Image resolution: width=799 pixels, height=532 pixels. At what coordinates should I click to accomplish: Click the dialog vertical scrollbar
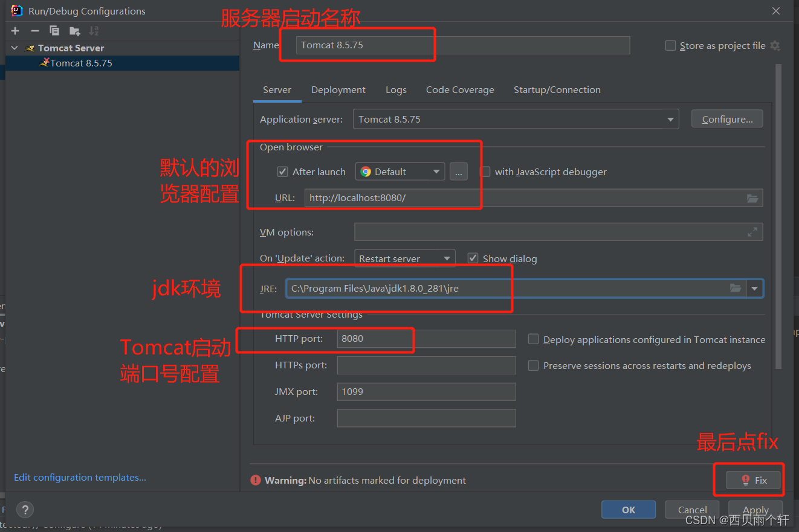tap(778, 216)
